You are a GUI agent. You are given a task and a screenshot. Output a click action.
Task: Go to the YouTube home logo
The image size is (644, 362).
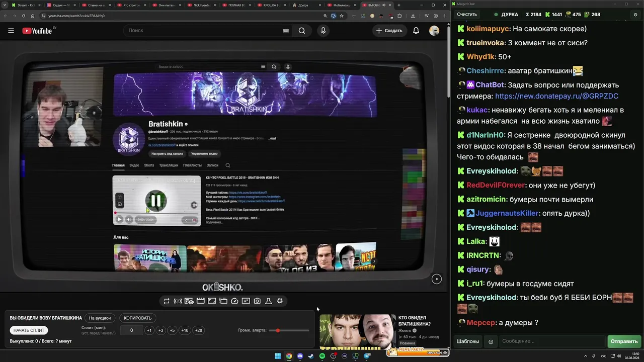pos(37,31)
